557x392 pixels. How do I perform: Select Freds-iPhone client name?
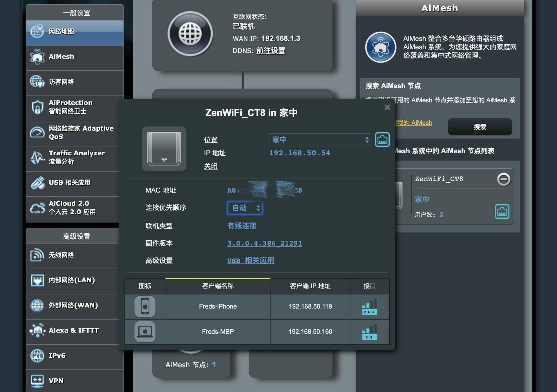(218, 306)
